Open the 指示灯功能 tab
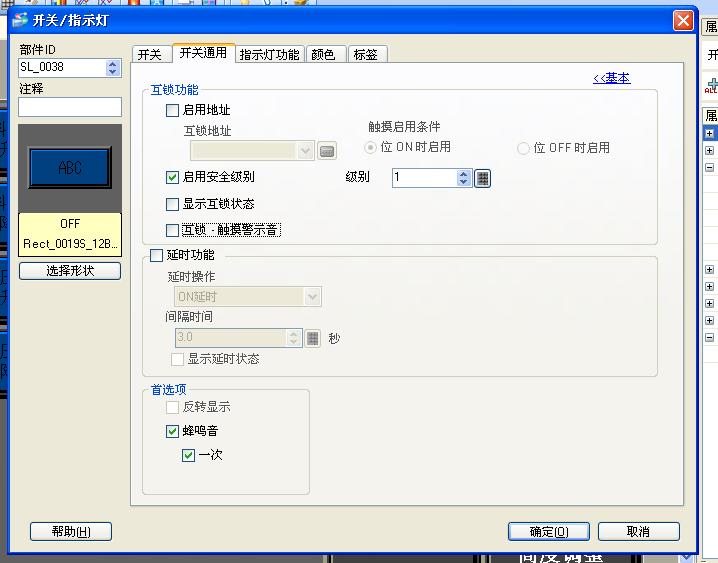Screen dimensions: 718x563 269,54
